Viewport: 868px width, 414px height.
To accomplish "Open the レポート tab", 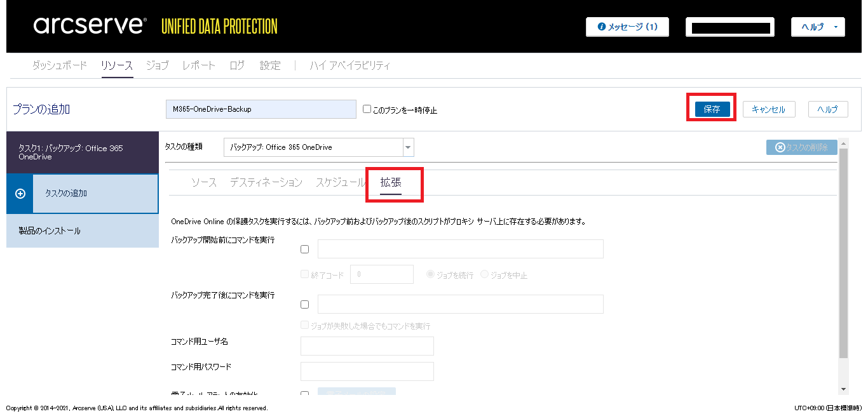I will (199, 65).
